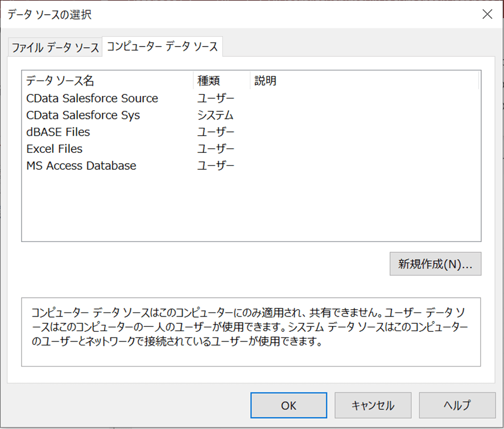Click the OK button
Viewport: 504px width, 429px height.
288,405
